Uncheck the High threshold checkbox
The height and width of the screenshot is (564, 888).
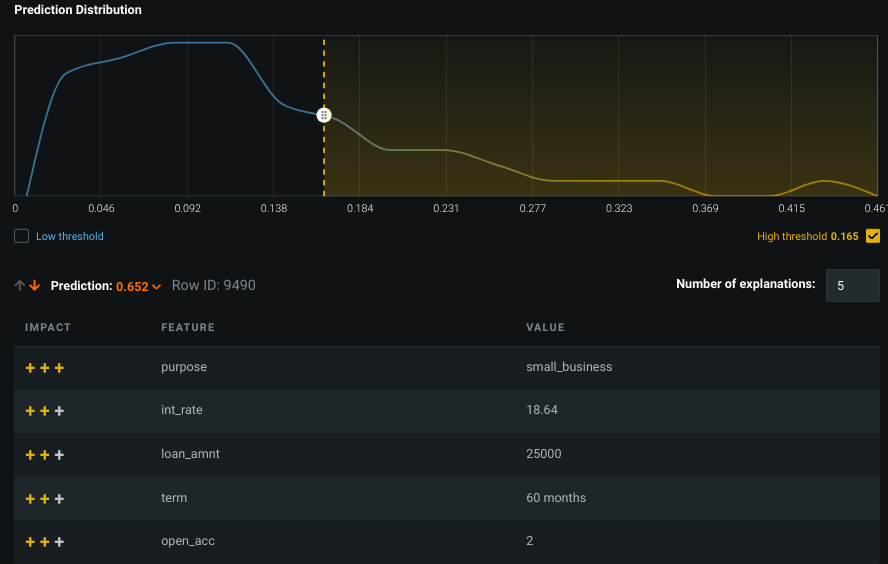coord(873,237)
